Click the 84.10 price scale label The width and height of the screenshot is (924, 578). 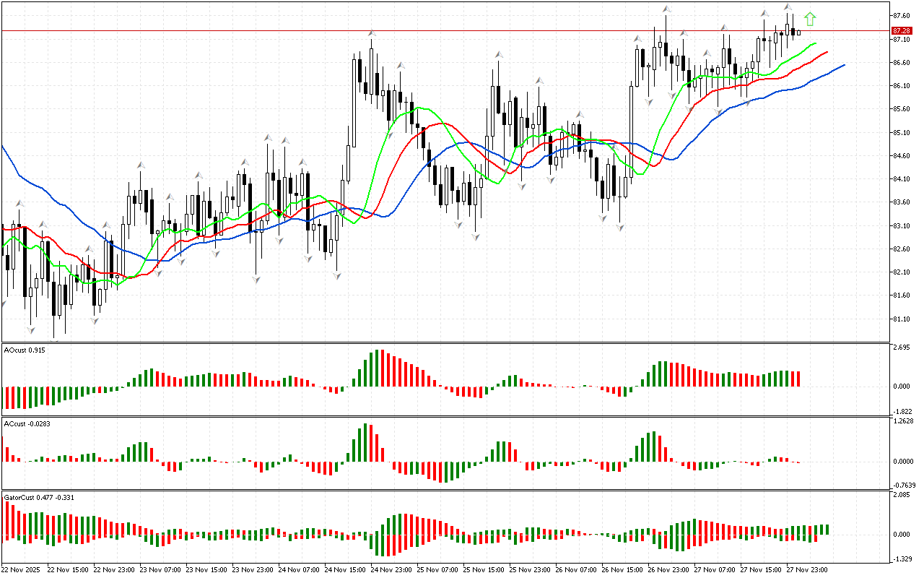pos(900,179)
